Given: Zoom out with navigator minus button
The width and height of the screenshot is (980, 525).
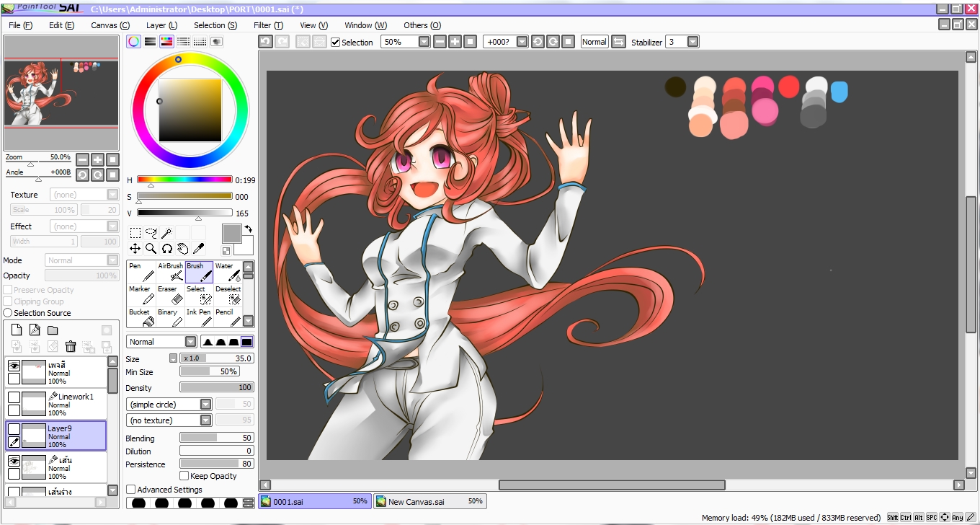Looking at the screenshot, I should (83, 159).
